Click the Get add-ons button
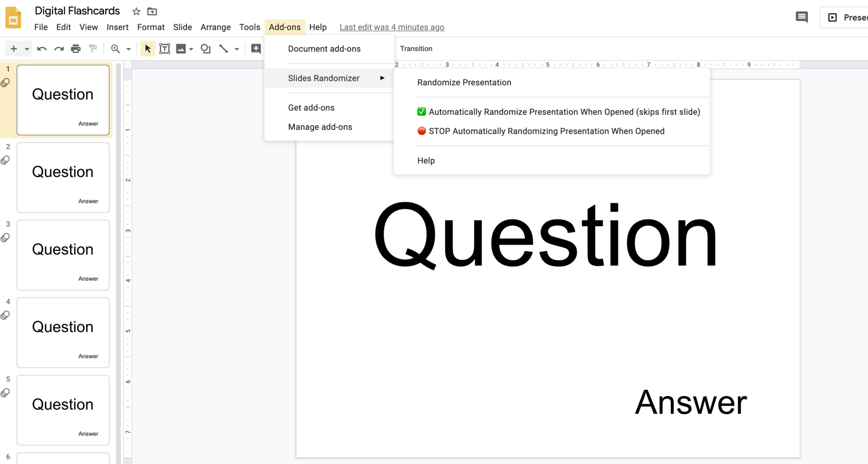868x464 pixels. click(x=311, y=107)
